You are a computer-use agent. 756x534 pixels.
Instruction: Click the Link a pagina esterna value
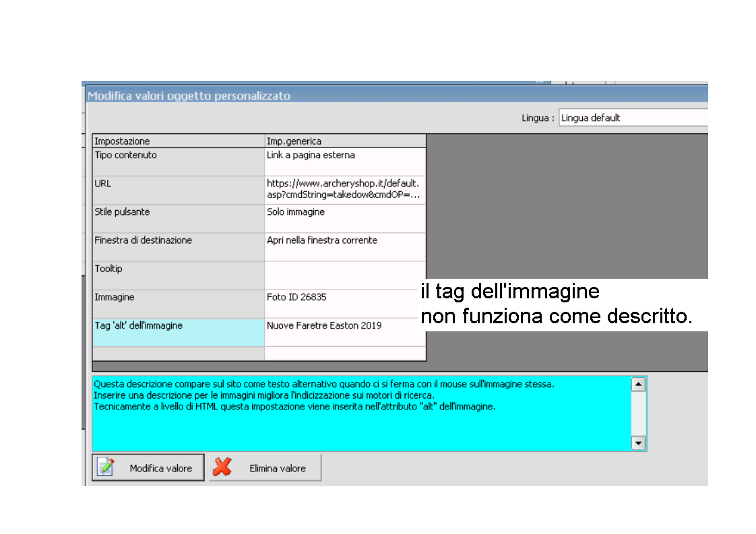311,155
